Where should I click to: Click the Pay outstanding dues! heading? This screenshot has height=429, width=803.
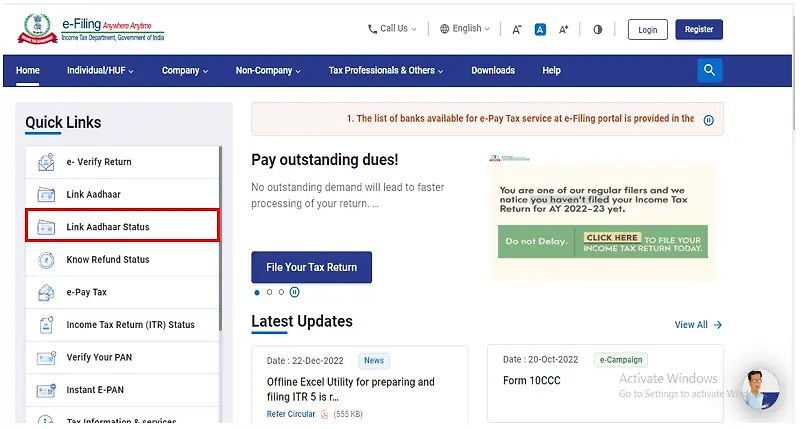coord(325,160)
